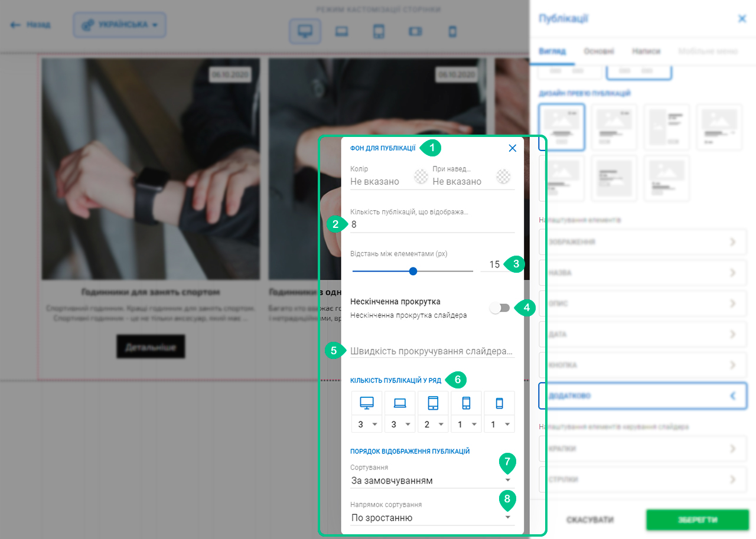Open the УКРАЇНСЬКА language dropdown
The image size is (756, 539).
[120, 25]
